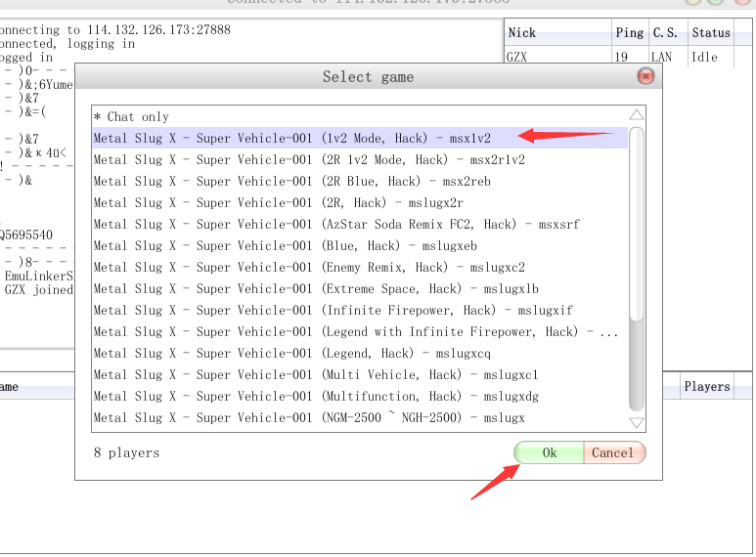Close the Select game dialog

click(645, 76)
